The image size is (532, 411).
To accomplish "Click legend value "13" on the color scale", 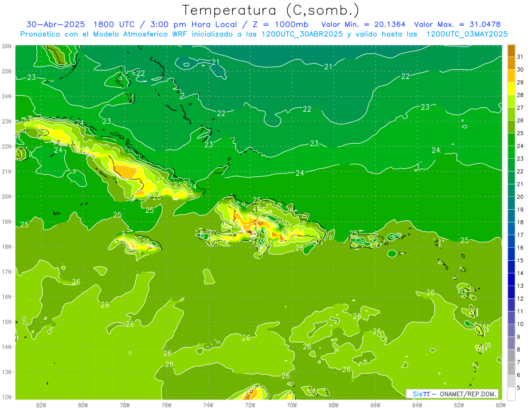I will (x=520, y=286).
